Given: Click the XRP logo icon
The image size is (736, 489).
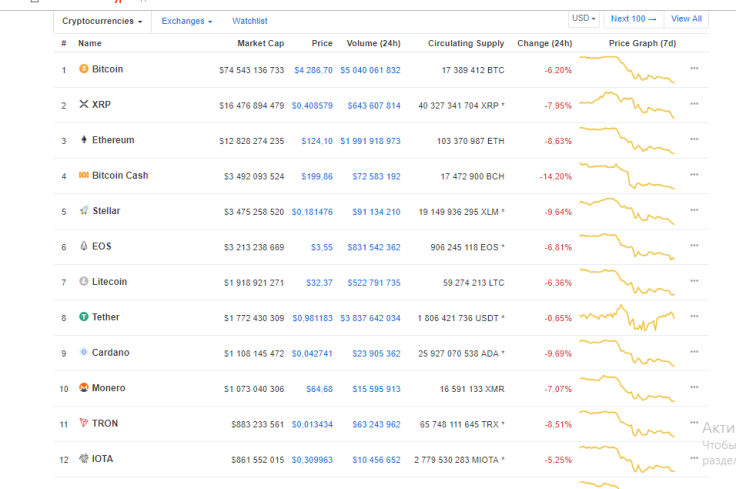Looking at the screenshot, I should coord(84,104).
